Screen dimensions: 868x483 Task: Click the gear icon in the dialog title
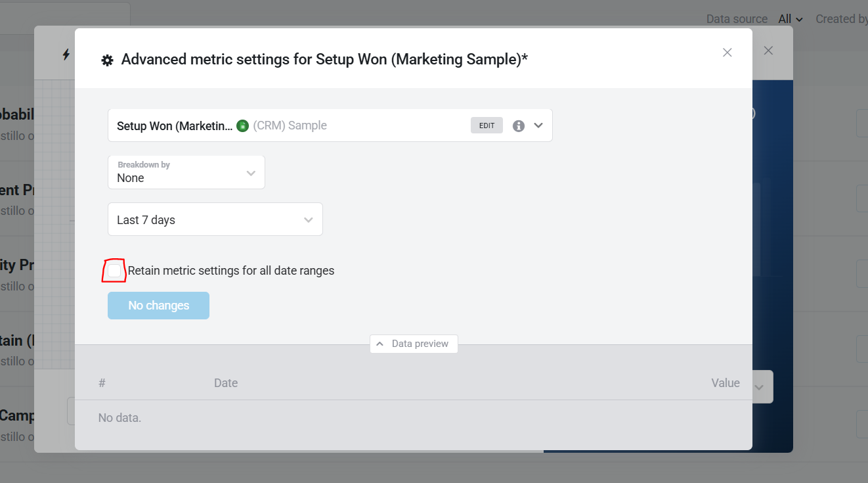point(107,60)
